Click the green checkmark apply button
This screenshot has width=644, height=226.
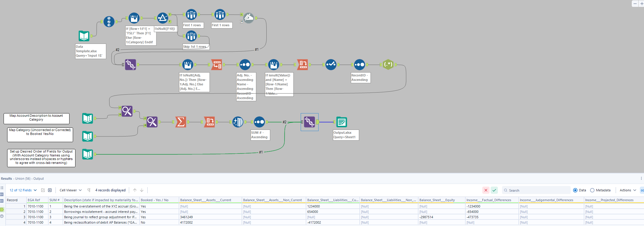(494, 190)
